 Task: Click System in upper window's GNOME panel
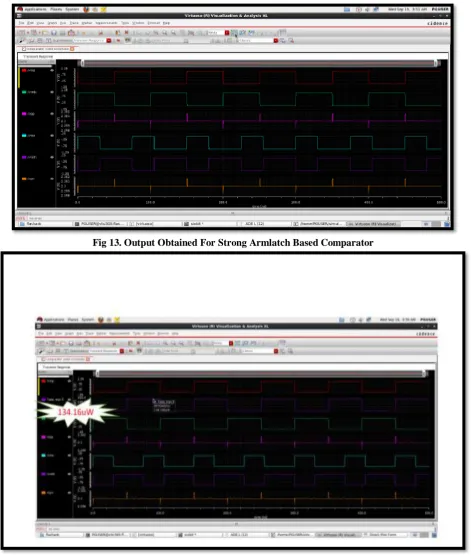(72, 9)
